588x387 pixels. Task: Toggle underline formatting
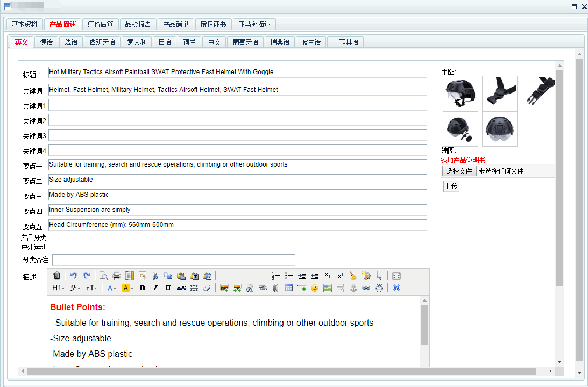(168, 288)
